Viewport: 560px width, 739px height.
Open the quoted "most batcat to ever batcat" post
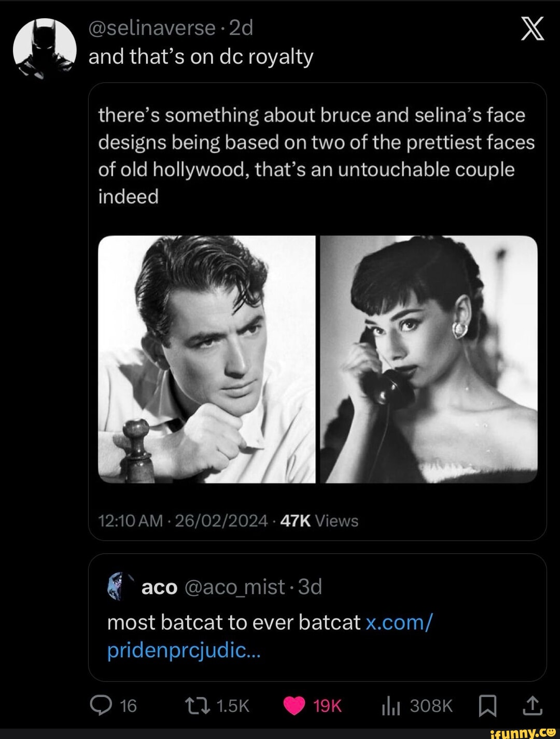coord(233,622)
